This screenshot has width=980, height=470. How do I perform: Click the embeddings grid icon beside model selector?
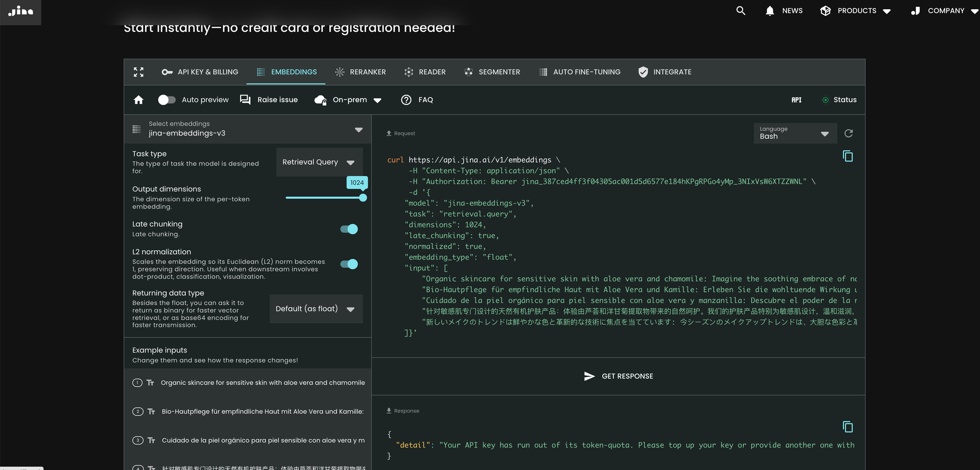tap(137, 129)
